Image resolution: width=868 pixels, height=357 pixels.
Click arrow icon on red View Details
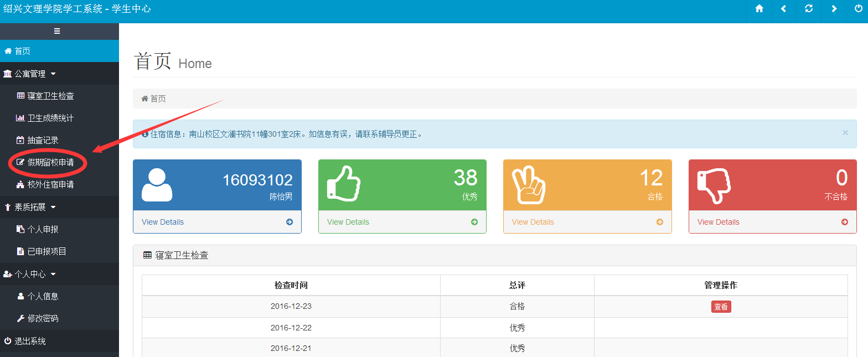tap(845, 222)
